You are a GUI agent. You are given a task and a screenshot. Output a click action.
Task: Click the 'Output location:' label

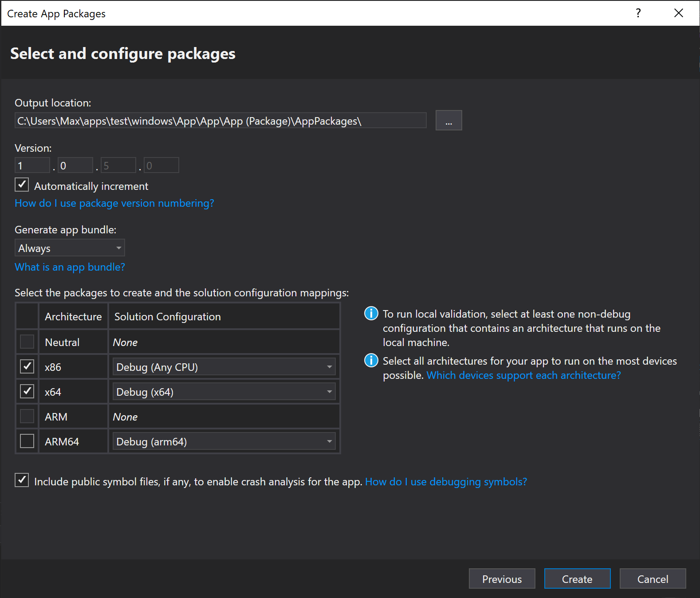pos(53,103)
